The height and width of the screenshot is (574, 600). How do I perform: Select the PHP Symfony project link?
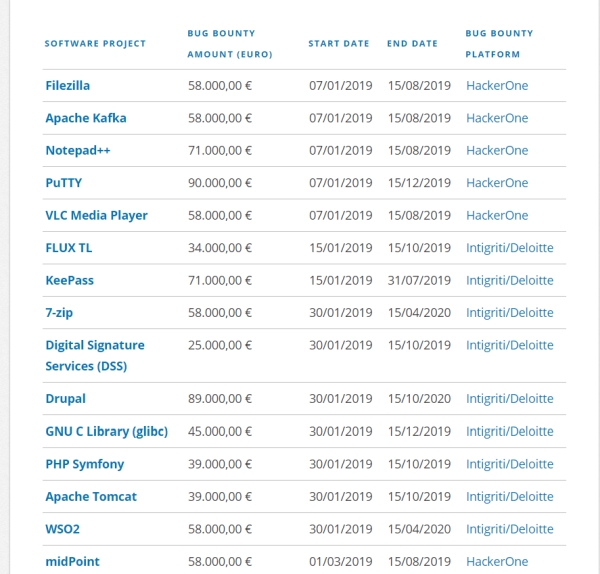tap(85, 464)
